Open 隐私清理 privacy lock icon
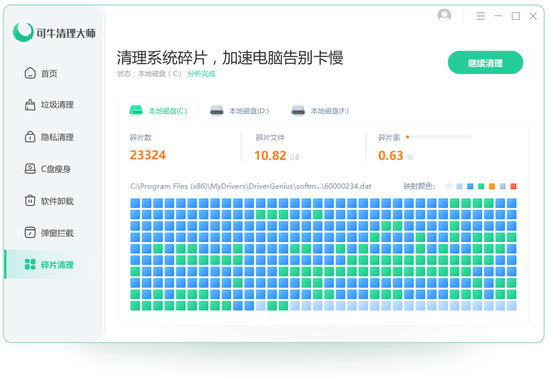Image resolution: width=550 pixels, height=378 pixels. pyautogui.click(x=30, y=137)
